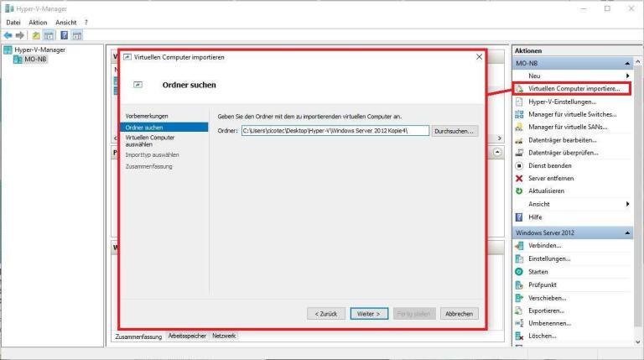Switch to Netzwerk tab

coord(224,336)
